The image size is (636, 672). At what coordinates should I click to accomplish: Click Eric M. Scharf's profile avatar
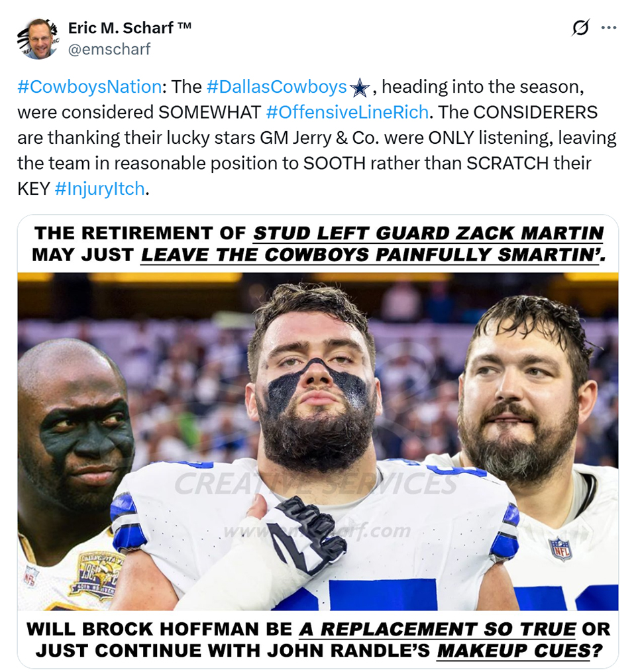[38, 38]
